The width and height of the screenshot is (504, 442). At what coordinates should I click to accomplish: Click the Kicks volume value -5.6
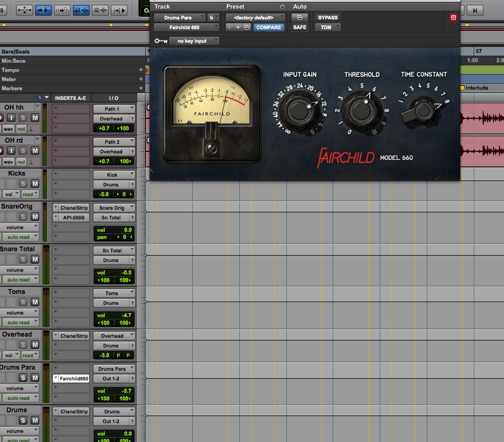104,194
